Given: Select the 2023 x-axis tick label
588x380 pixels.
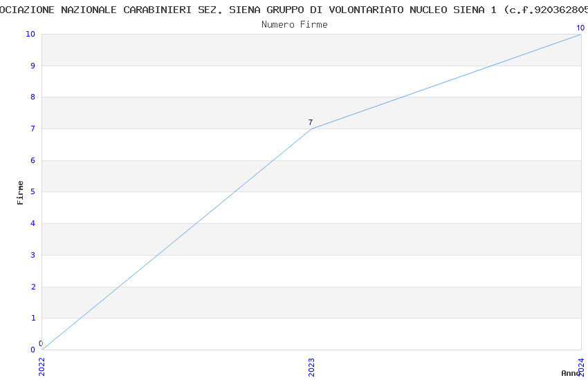Looking at the screenshot, I should [311, 367].
